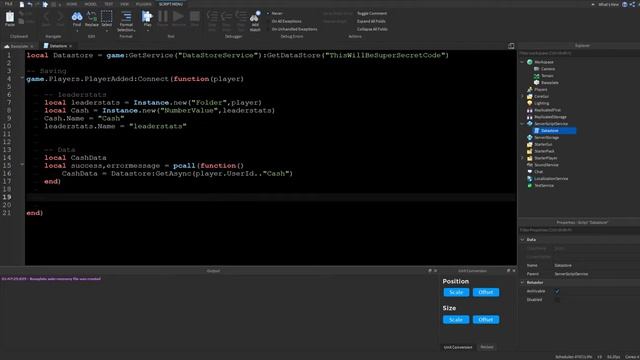Open the FILE menu
Screen dimensions: 640x360
(8, 4)
